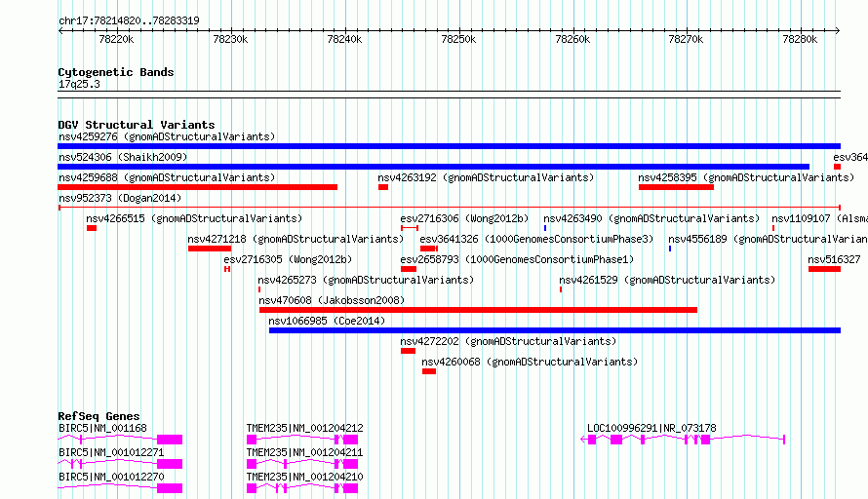Click TMEM235|NM_001204210 transcript label

305,477
